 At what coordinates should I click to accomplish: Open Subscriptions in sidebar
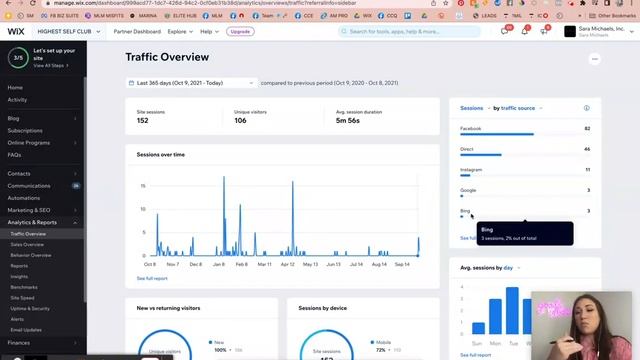[x=25, y=131]
